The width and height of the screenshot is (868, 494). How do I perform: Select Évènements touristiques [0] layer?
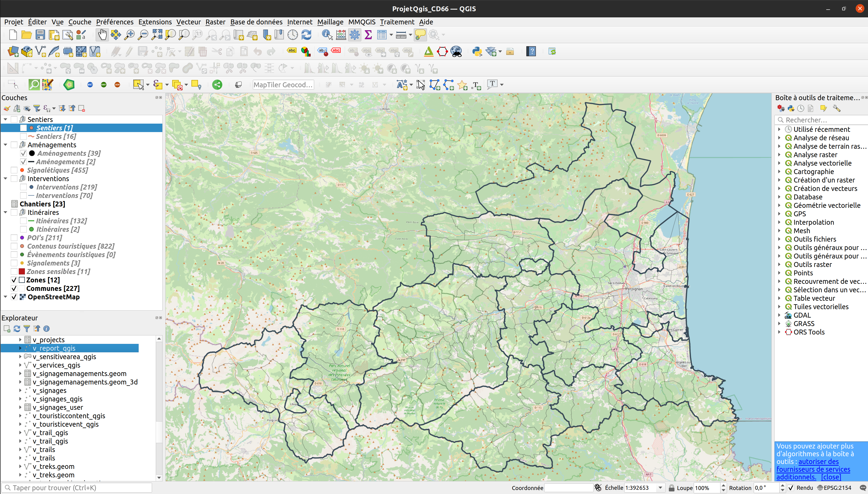click(x=71, y=255)
